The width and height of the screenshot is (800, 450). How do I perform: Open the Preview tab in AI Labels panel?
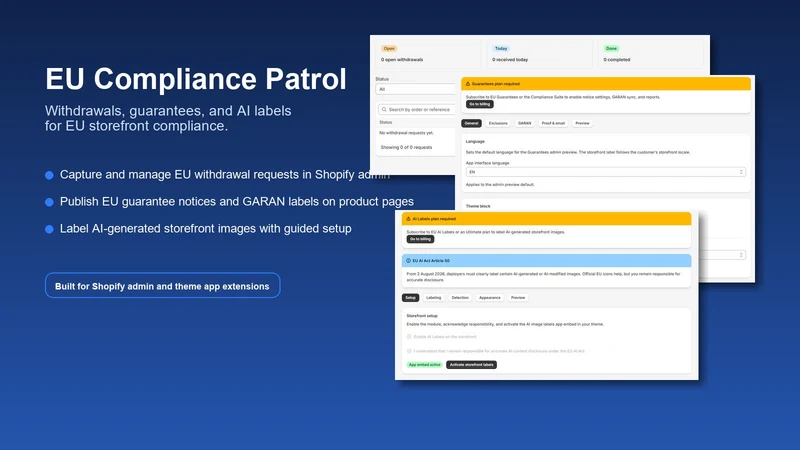tap(517, 297)
